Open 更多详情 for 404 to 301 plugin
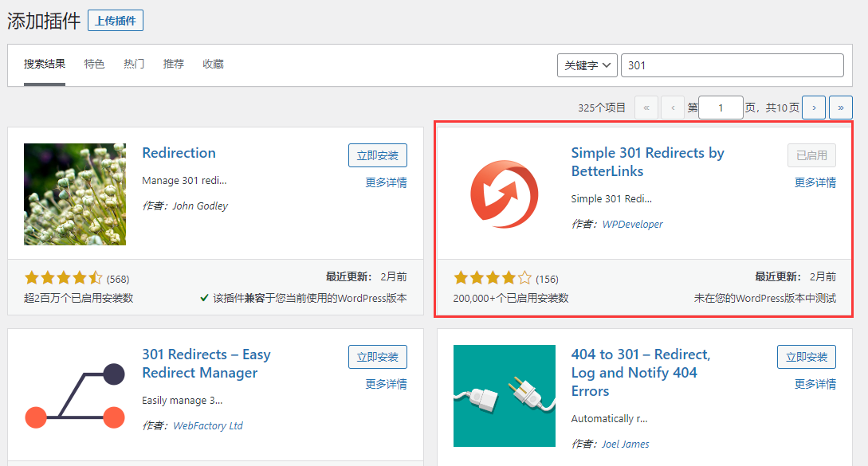The image size is (868, 466). point(815,384)
